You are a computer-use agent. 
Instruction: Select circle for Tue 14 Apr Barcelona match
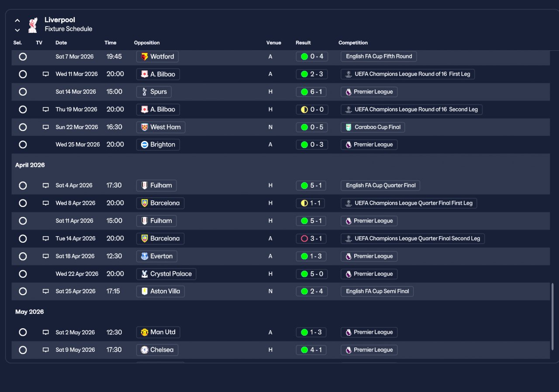point(23,238)
